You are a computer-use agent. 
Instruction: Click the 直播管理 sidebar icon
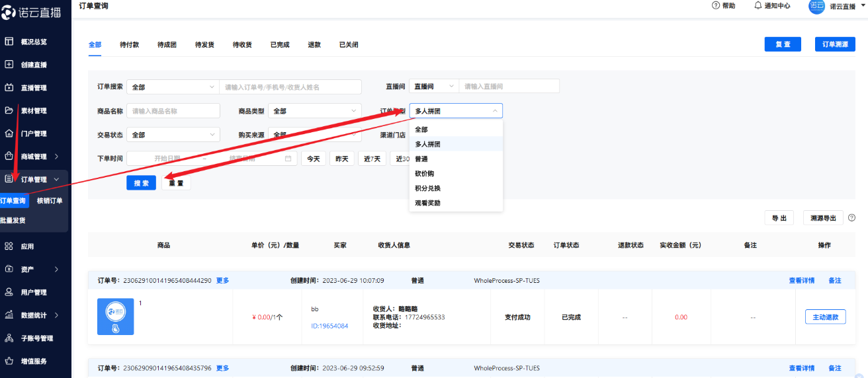coord(9,87)
